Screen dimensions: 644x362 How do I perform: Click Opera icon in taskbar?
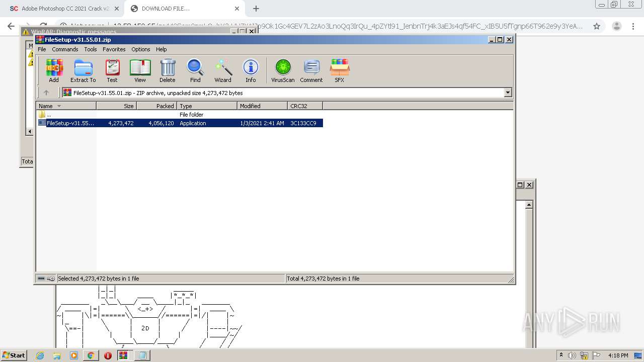click(x=108, y=355)
